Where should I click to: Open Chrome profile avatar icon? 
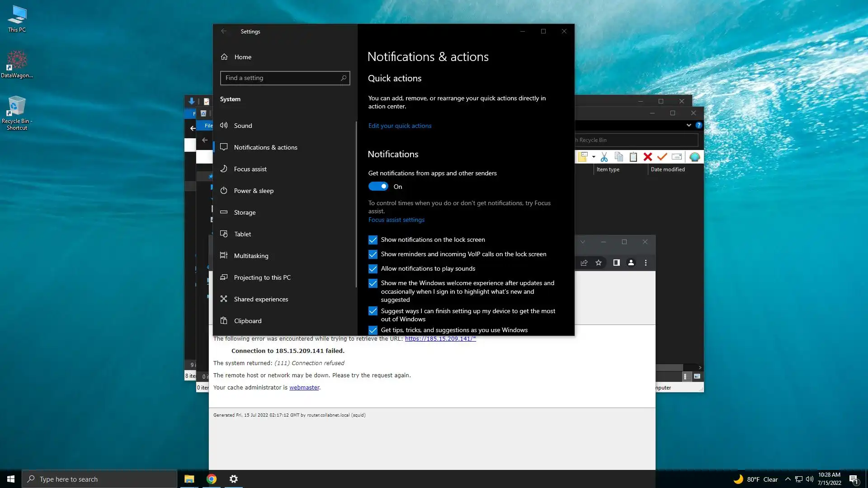tap(631, 263)
